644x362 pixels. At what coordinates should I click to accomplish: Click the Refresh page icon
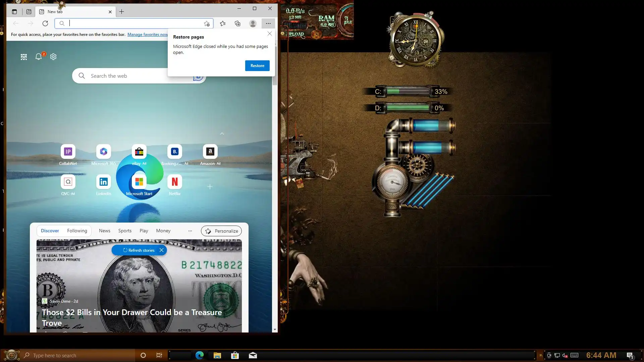[45, 23]
